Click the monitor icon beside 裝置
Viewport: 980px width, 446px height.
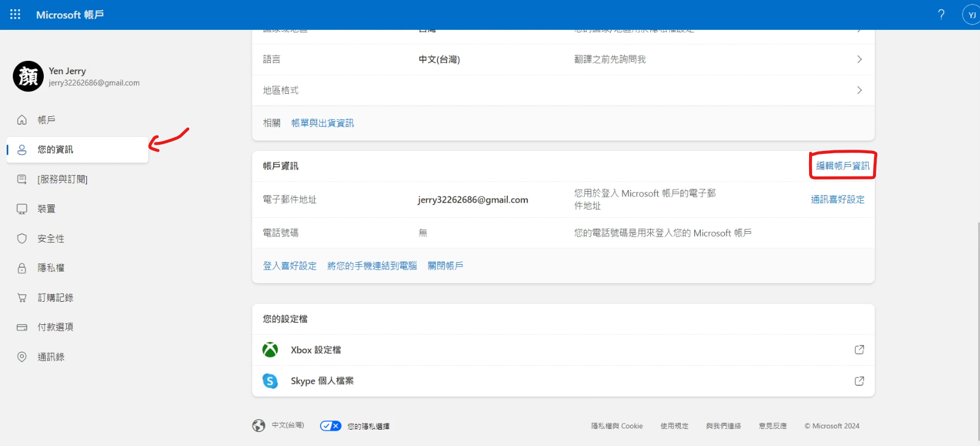coord(22,209)
